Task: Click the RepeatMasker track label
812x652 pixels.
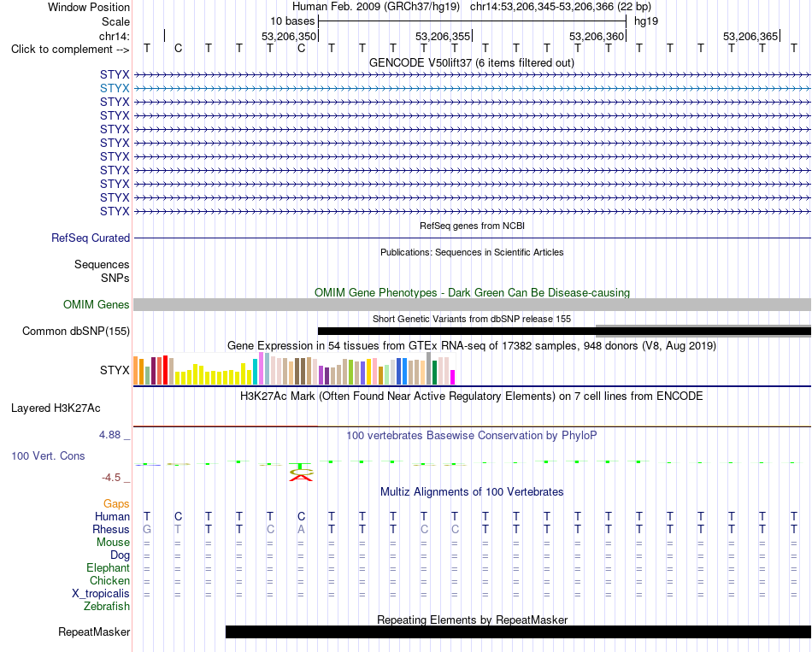Action: point(94,631)
